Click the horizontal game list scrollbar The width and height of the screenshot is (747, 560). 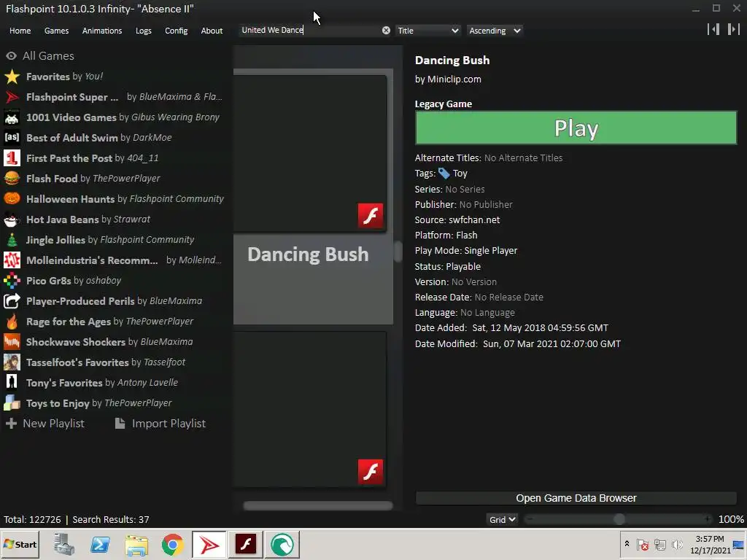(x=318, y=506)
